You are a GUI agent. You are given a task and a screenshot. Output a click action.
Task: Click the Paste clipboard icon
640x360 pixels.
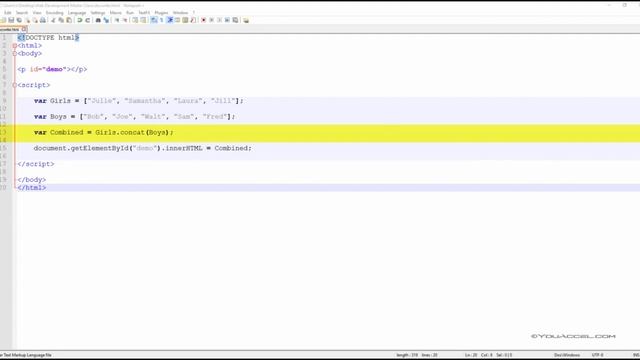click(x=69, y=20)
